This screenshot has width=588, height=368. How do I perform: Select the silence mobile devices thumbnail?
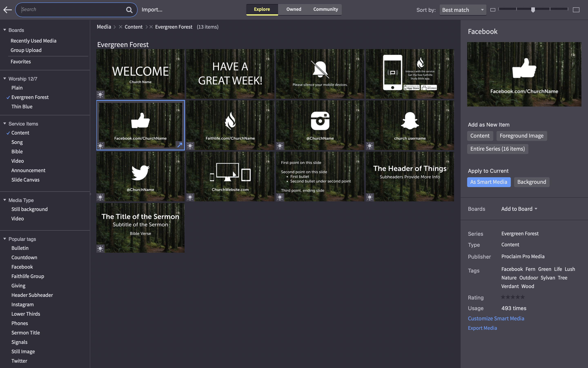point(320,74)
